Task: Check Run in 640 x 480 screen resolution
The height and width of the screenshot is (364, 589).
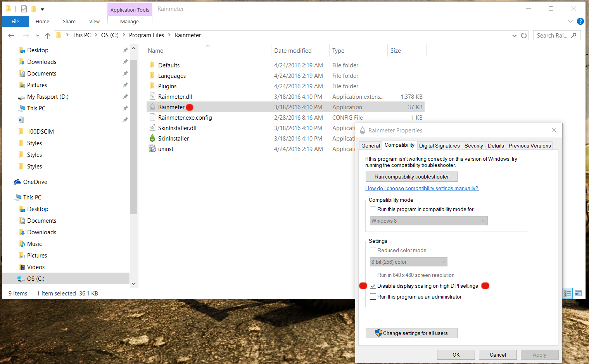Action: (x=373, y=275)
